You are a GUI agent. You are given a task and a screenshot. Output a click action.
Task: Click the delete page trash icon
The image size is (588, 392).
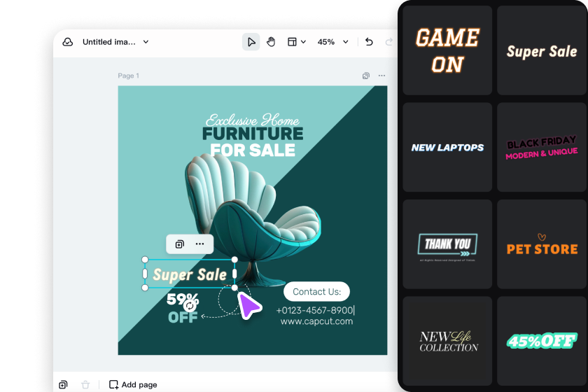click(85, 384)
